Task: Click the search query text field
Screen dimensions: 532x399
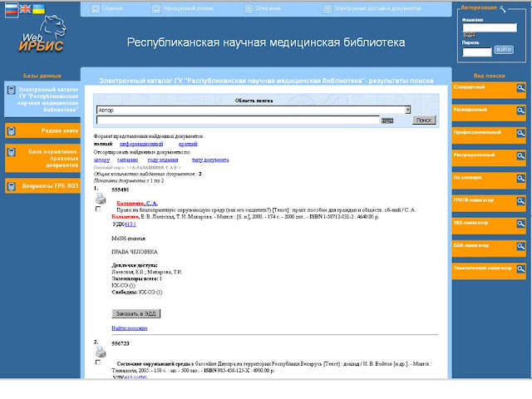Action: point(238,120)
